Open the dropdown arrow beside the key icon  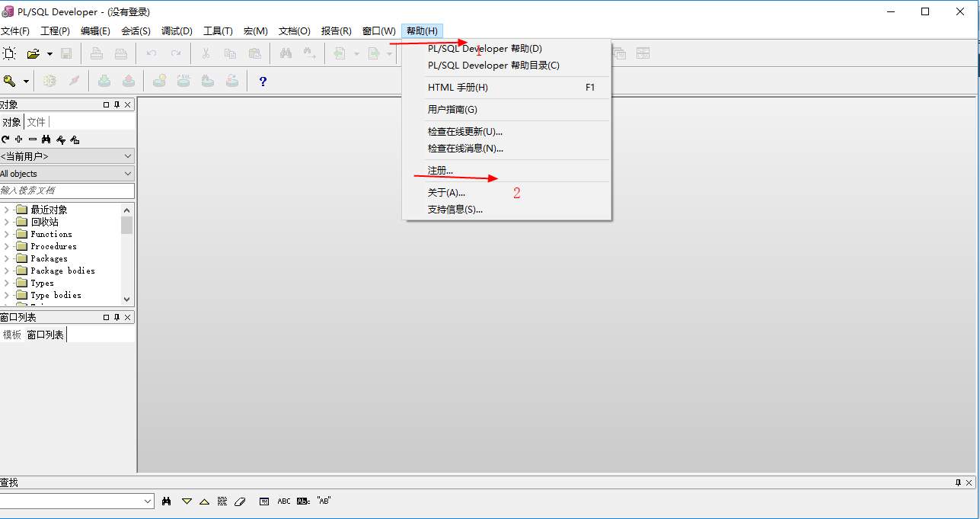(x=26, y=82)
